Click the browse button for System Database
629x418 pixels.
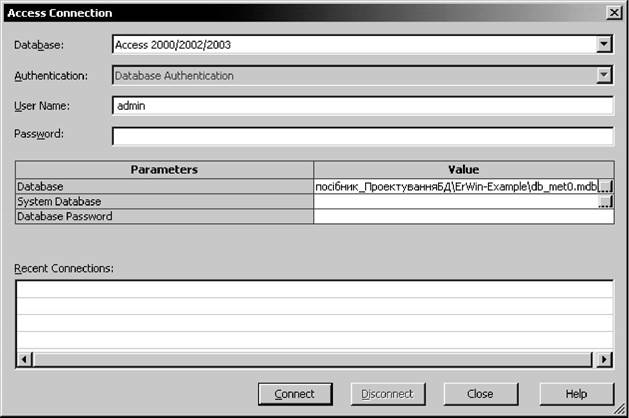click(605, 201)
